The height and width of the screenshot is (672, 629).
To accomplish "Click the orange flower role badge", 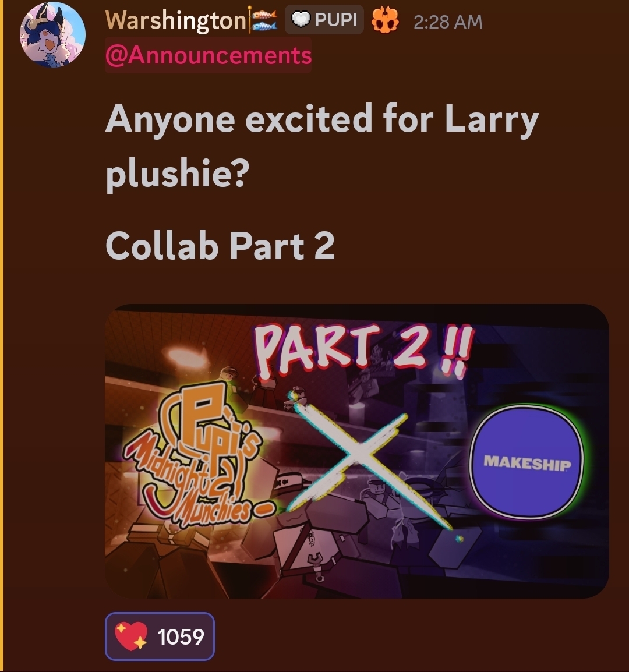I will click(384, 20).
